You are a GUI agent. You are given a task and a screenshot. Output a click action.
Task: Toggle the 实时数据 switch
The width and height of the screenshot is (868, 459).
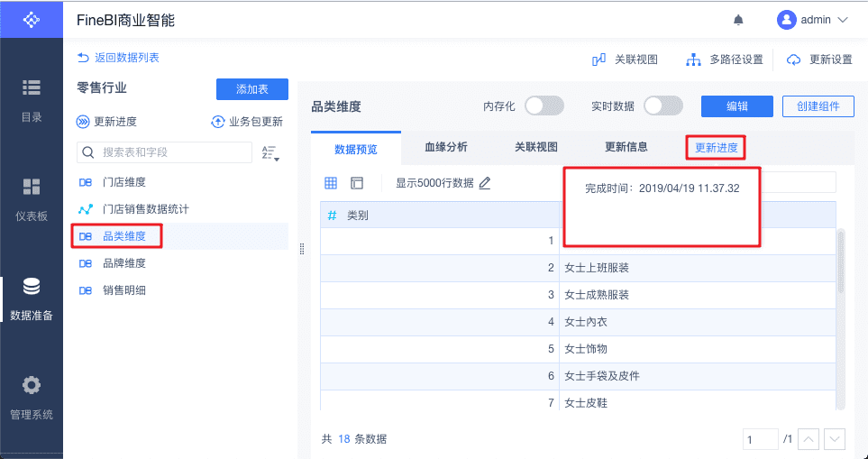tap(663, 106)
